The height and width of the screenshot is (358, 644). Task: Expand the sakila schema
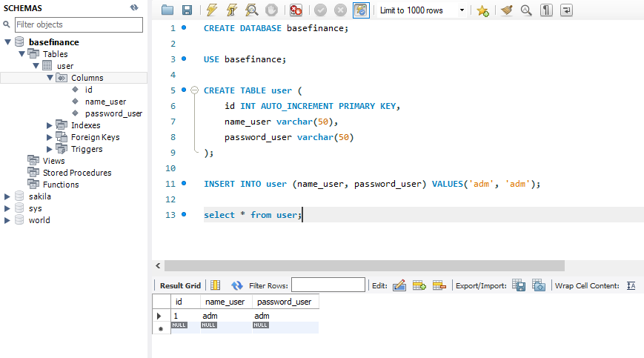coord(7,196)
